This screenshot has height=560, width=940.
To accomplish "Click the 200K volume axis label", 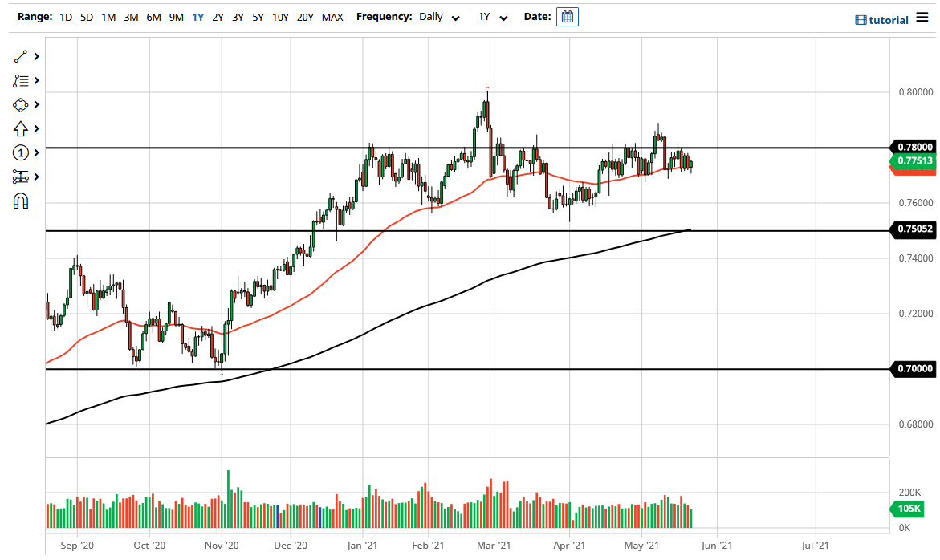I will 909,493.
